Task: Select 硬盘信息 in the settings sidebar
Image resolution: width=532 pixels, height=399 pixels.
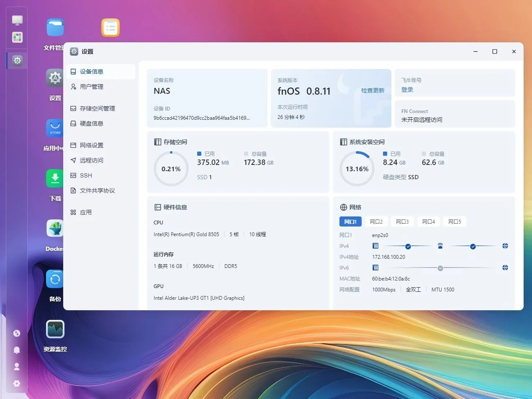Action: click(91, 123)
